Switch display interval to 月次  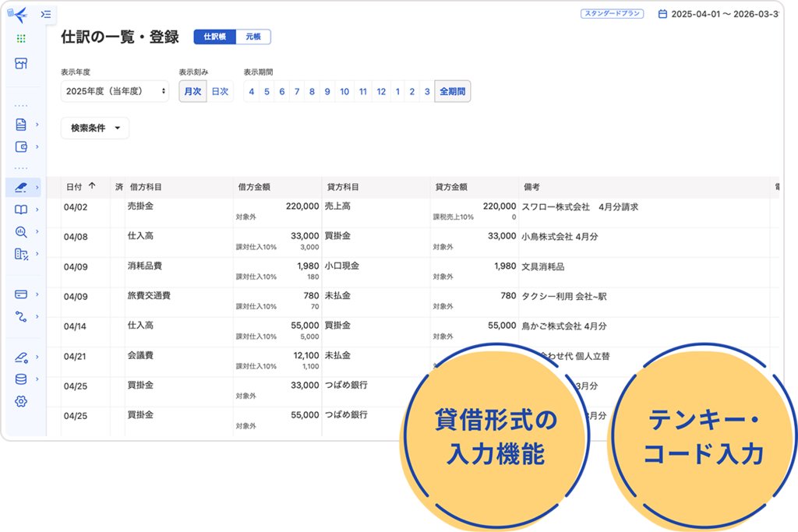(192, 91)
